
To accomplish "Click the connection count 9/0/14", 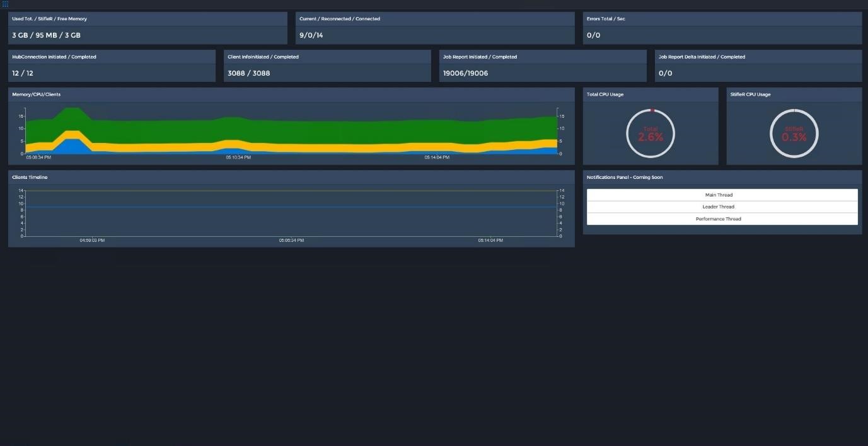I will click(x=311, y=35).
